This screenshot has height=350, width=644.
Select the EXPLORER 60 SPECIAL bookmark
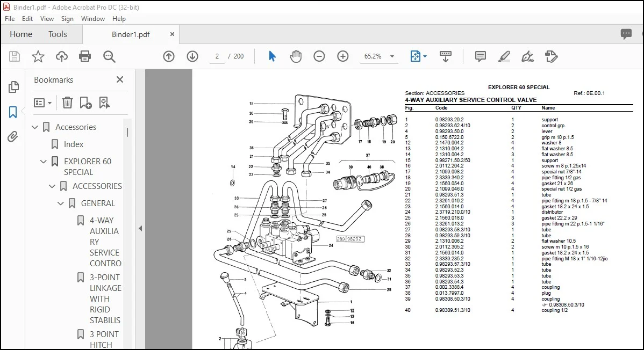88,166
